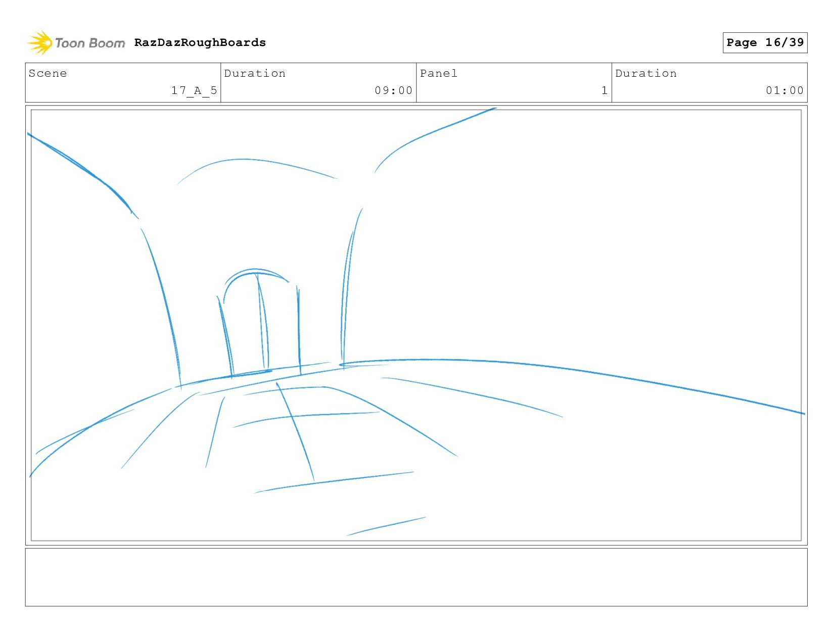834x644 pixels.
Task: Click the Panel label
Action: (439, 73)
